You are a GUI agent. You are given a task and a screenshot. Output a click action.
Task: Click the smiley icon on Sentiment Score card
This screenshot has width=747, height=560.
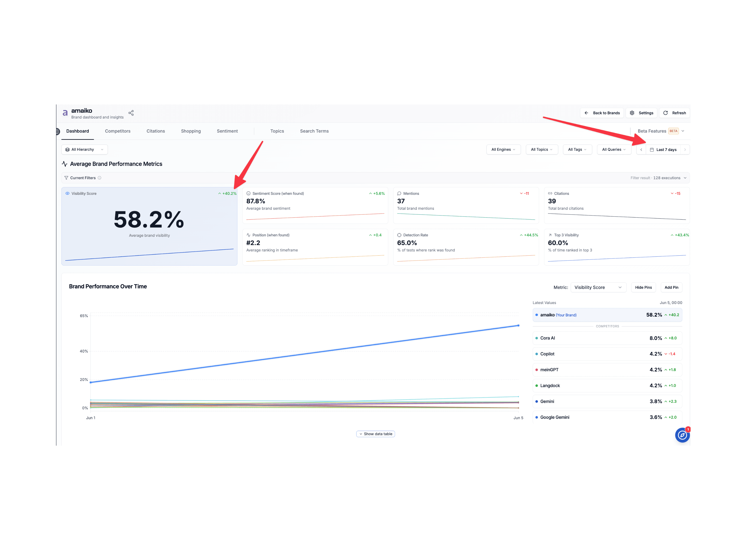click(249, 193)
